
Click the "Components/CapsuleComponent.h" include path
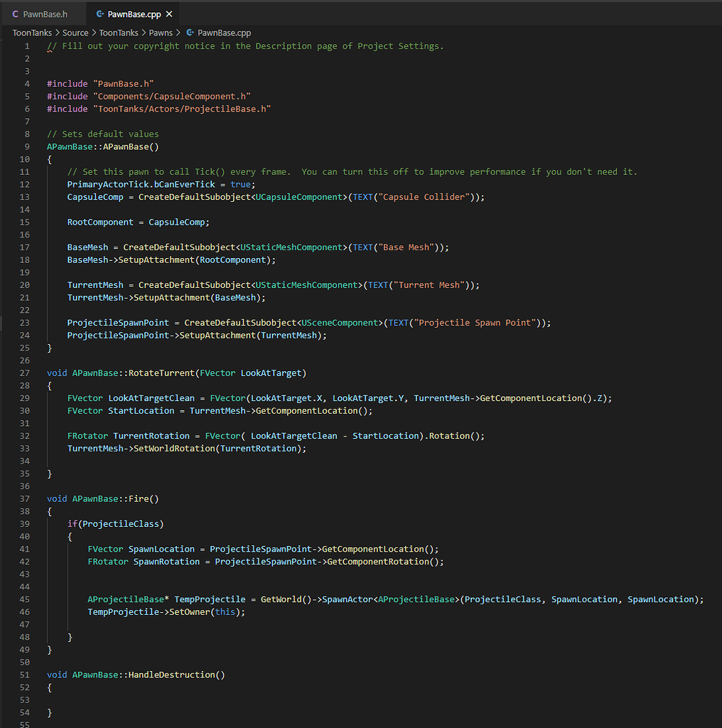[171, 96]
